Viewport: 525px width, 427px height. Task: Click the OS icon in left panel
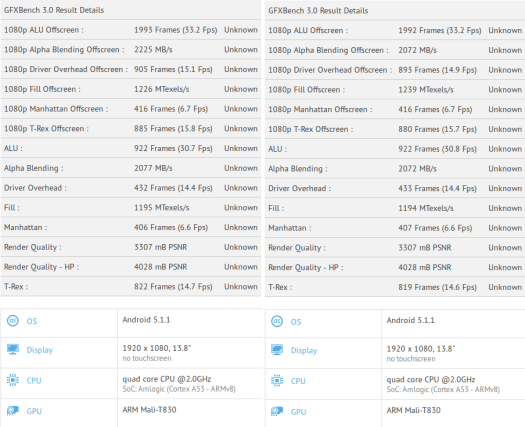click(13, 321)
